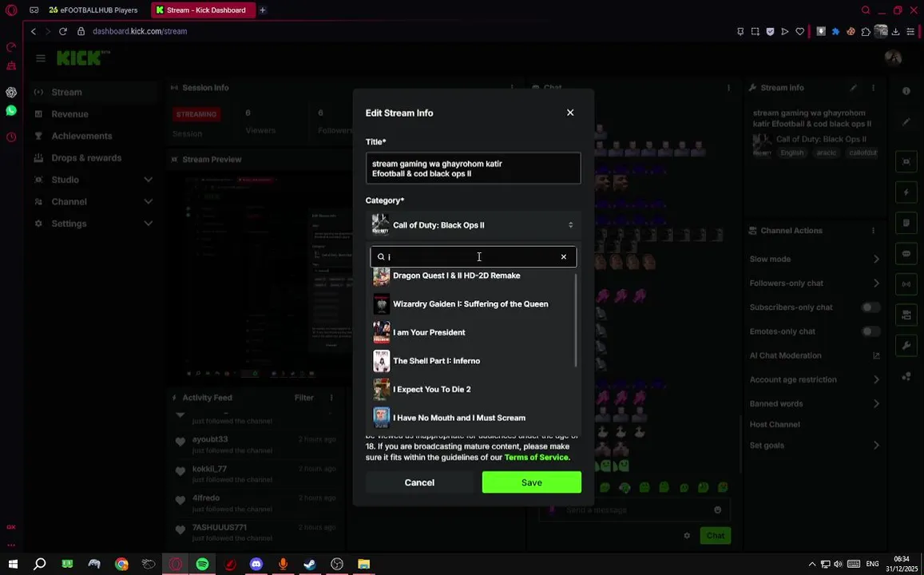
Task: Open a new browser tab
Action: [263, 10]
